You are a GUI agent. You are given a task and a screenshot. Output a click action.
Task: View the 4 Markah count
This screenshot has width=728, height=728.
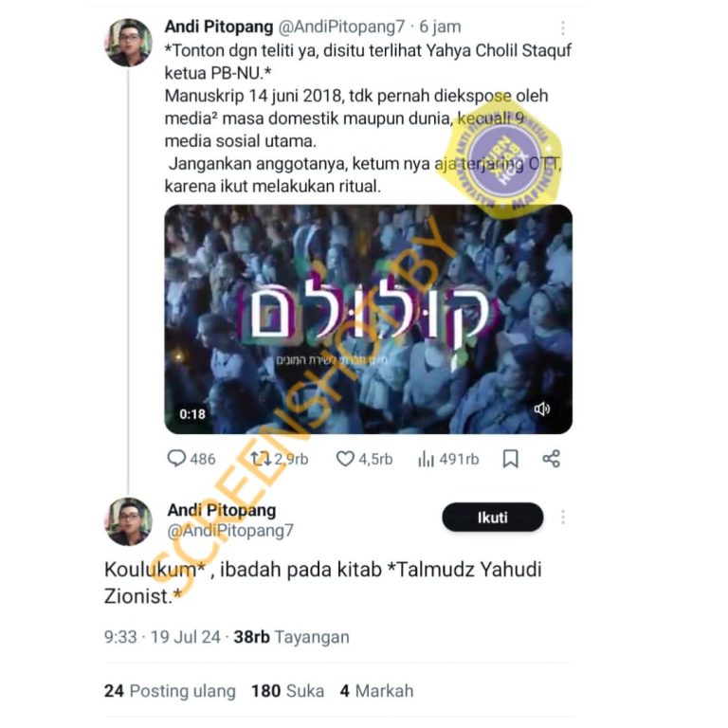[x=376, y=691]
